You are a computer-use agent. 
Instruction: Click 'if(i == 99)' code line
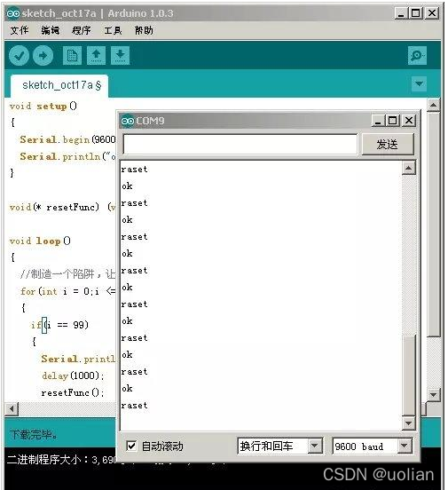click(59, 325)
